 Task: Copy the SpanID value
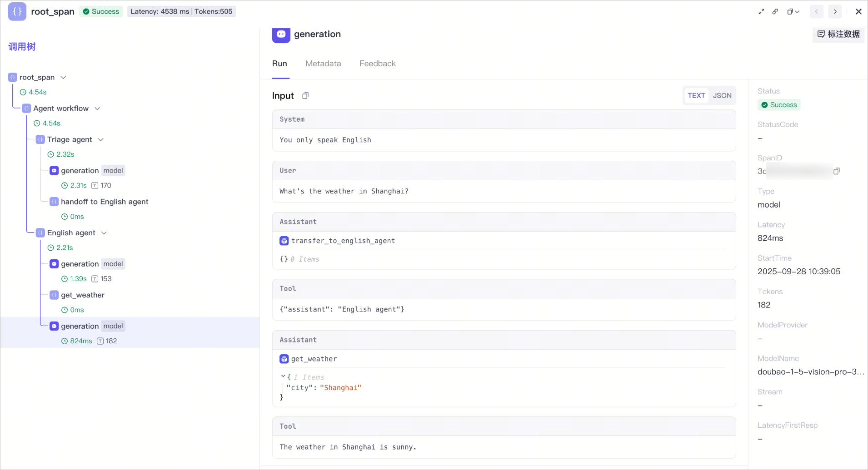(836, 171)
